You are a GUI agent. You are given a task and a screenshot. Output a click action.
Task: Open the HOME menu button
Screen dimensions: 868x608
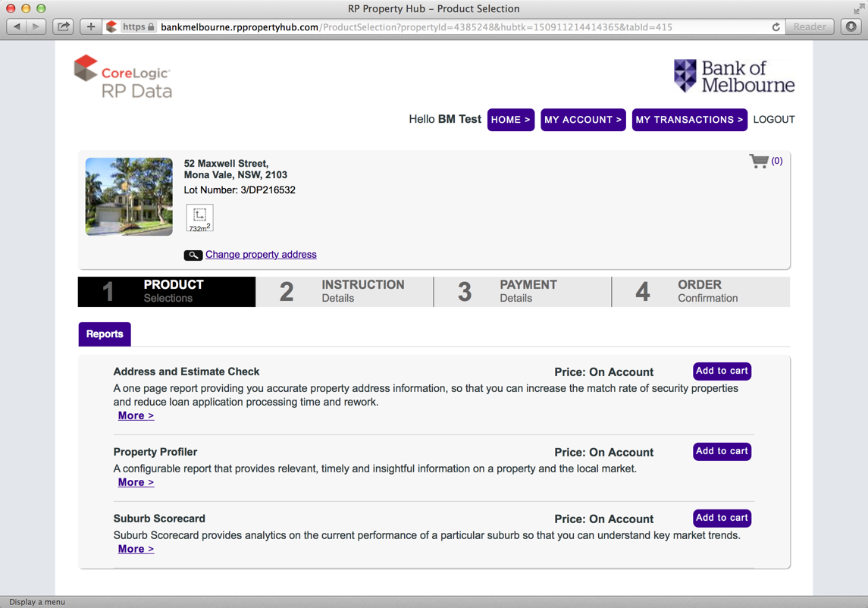(x=510, y=120)
